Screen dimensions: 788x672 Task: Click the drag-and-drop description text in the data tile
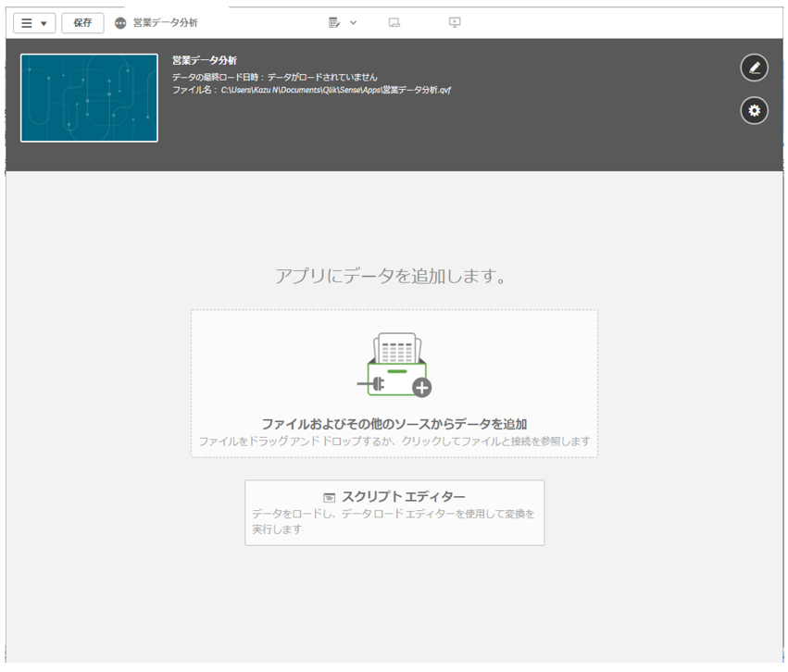(x=394, y=442)
